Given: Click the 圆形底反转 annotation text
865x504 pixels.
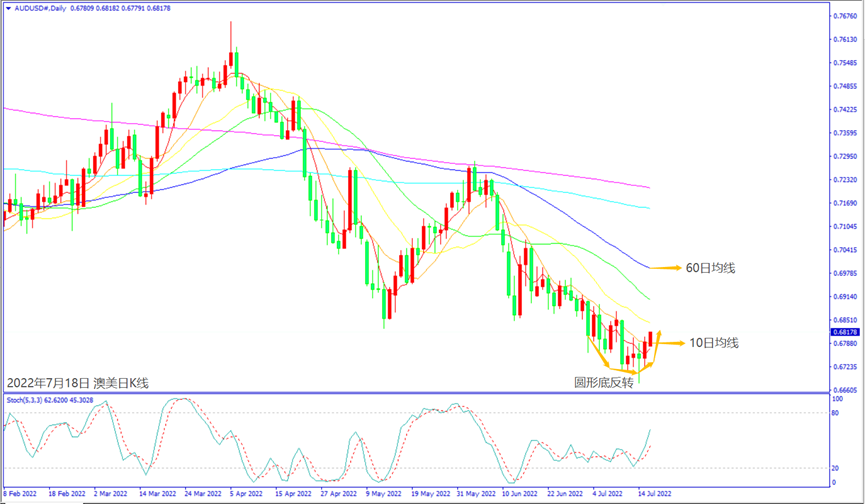Looking at the screenshot, I should (x=603, y=382).
